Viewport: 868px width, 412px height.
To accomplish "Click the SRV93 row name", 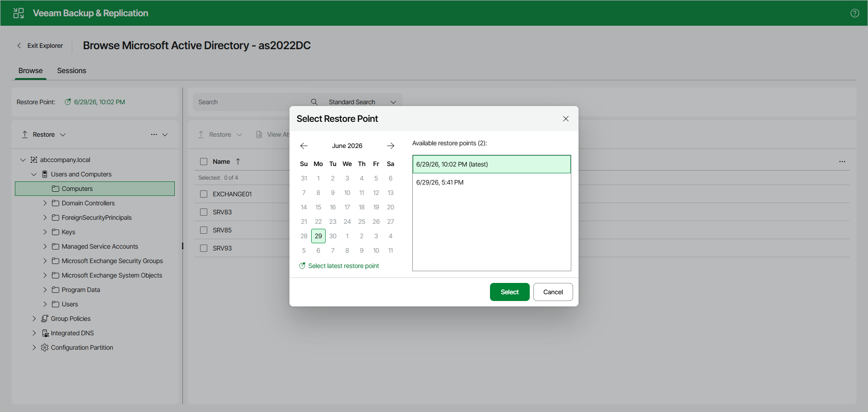I will tap(222, 248).
